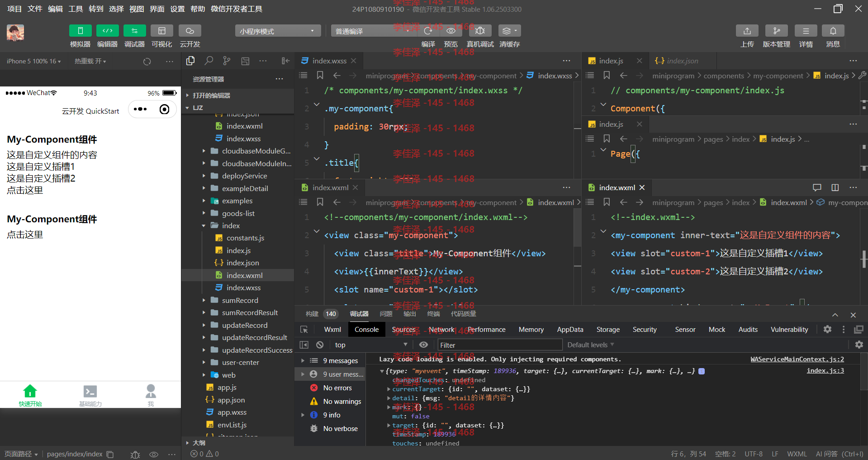The width and height of the screenshot is (868, 460).
Task: Open the Tools menu
Action: pyautogui.click(x=76, y=9)
